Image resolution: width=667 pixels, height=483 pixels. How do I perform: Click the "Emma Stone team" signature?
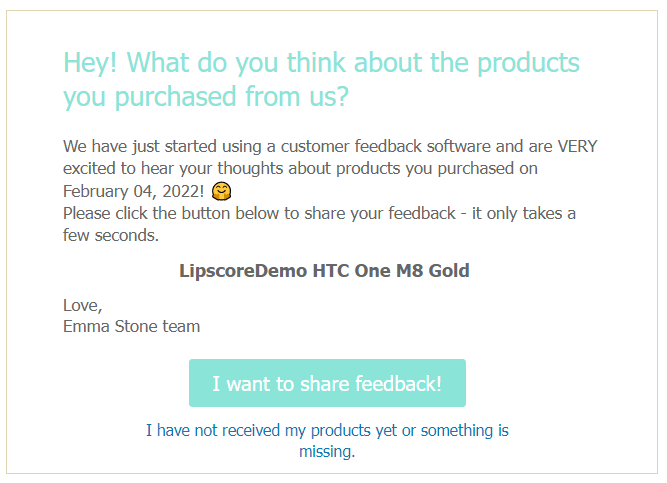(x=131, y=326)
